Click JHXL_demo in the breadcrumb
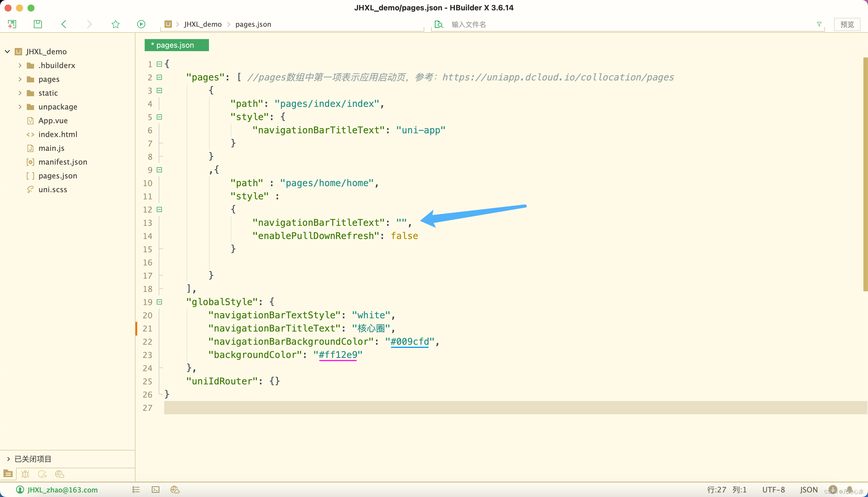Screen dimensions: 868x497 (x=203, y=24)
